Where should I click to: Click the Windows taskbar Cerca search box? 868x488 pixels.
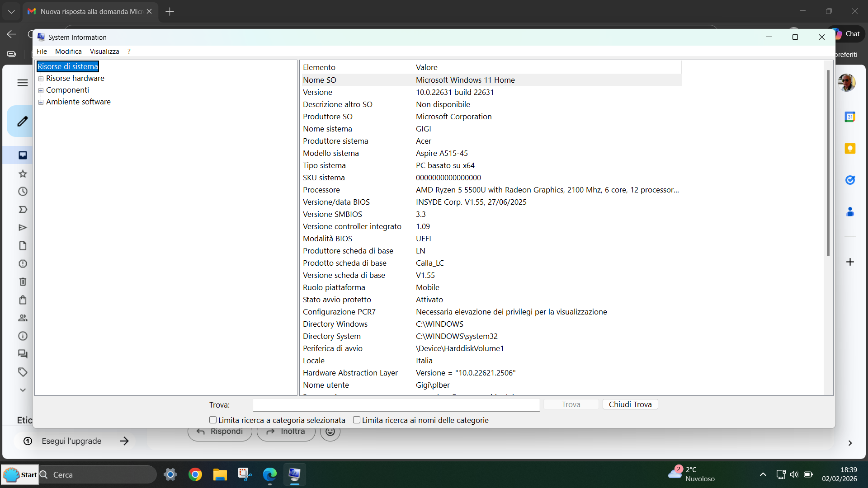[x=98, y=475]
